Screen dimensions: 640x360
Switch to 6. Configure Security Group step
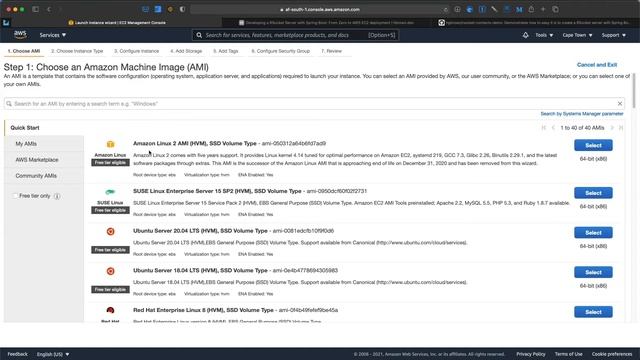(x=280, y=51)
